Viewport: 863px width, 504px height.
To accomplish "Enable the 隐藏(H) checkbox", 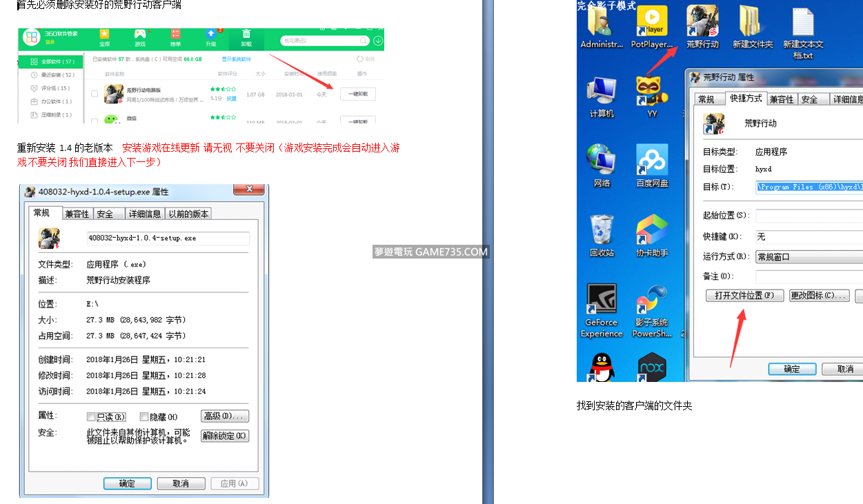I will 144,416.
